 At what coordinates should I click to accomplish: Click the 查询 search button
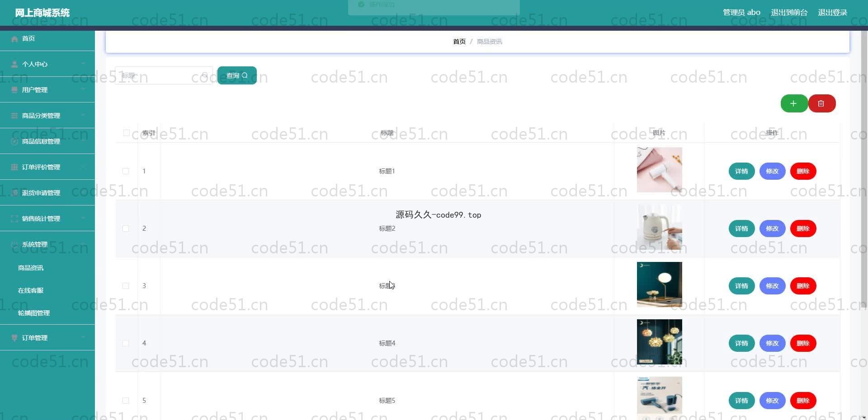pos(237,75)
